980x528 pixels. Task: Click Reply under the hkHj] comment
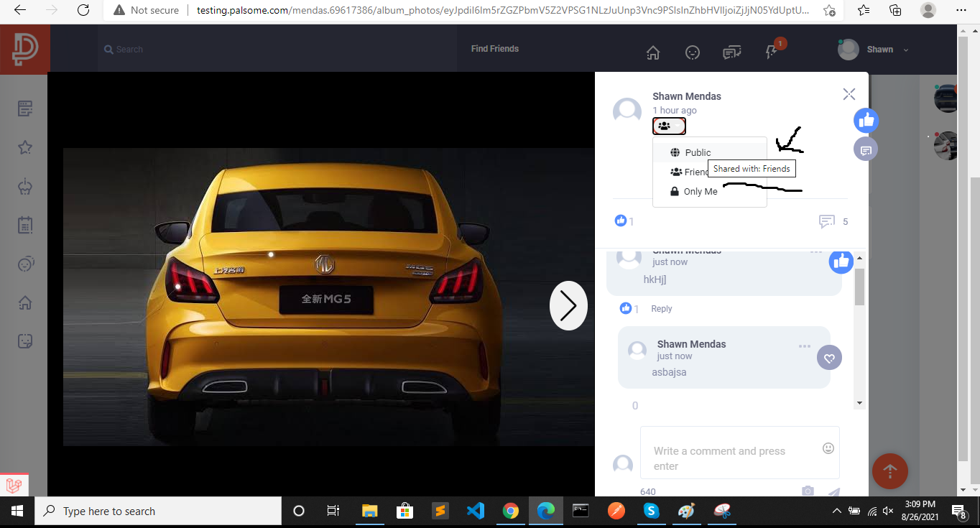point(662,309)
